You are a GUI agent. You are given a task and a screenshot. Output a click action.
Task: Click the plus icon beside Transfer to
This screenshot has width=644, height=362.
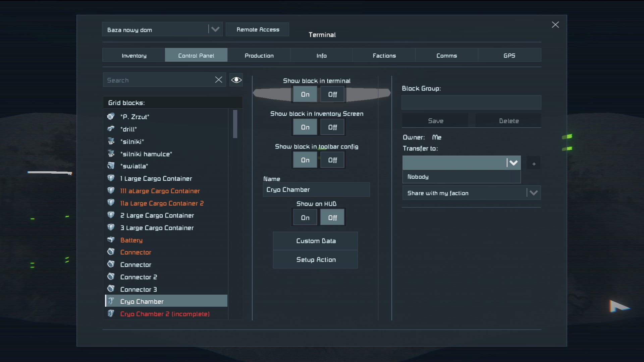tap(534, 164)
